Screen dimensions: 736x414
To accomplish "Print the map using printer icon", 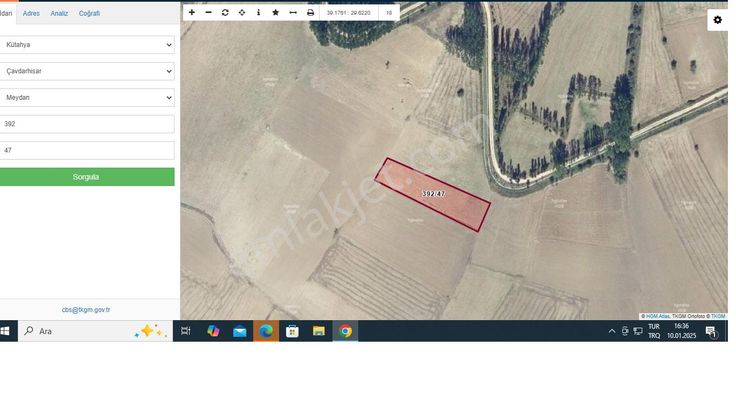I will coord(310,13).
